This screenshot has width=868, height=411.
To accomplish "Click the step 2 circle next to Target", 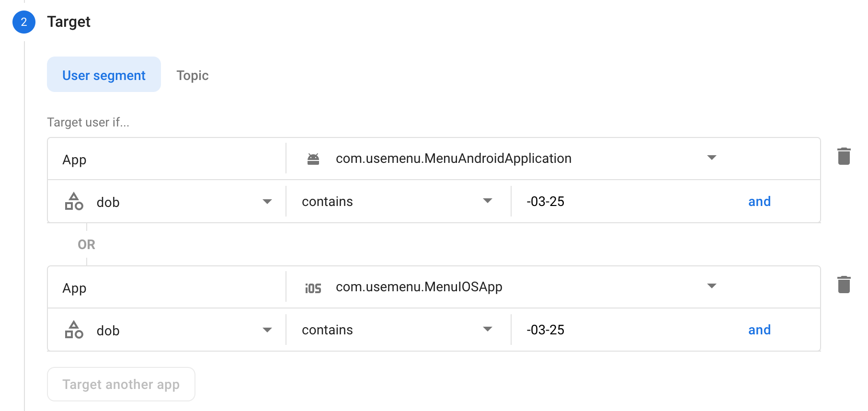I will point(23,22).
